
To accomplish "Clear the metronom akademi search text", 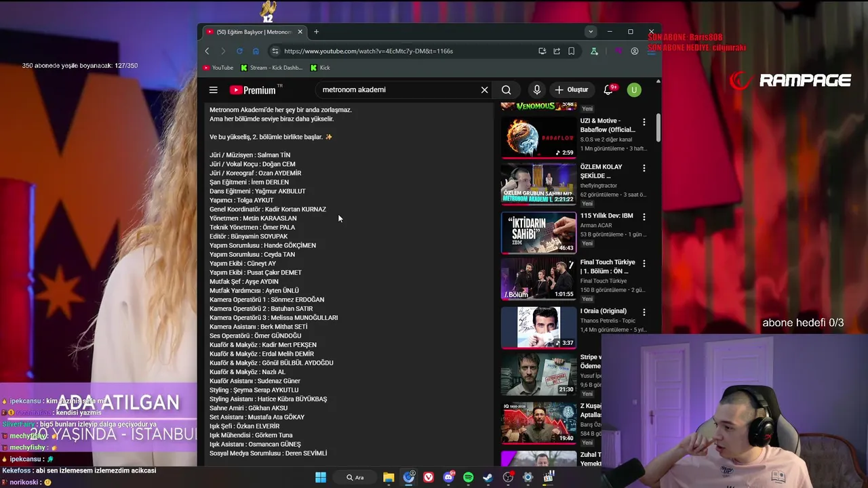I will [x=484, y=89].
